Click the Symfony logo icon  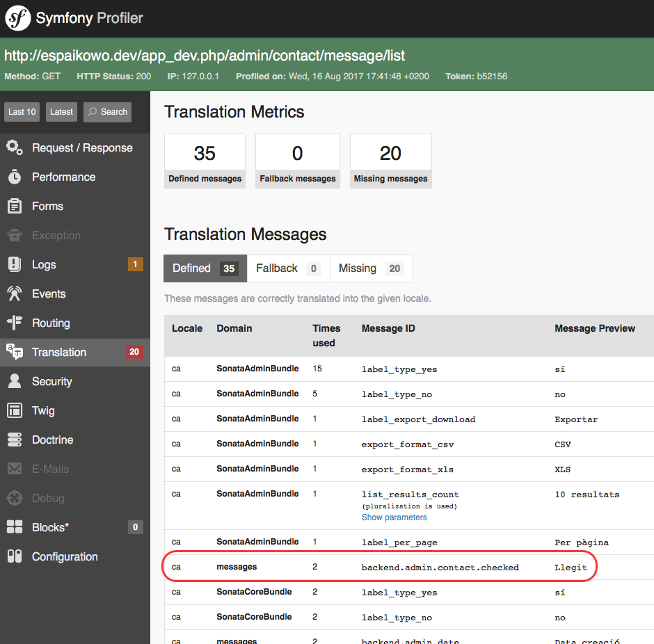[x=17, y=18]
